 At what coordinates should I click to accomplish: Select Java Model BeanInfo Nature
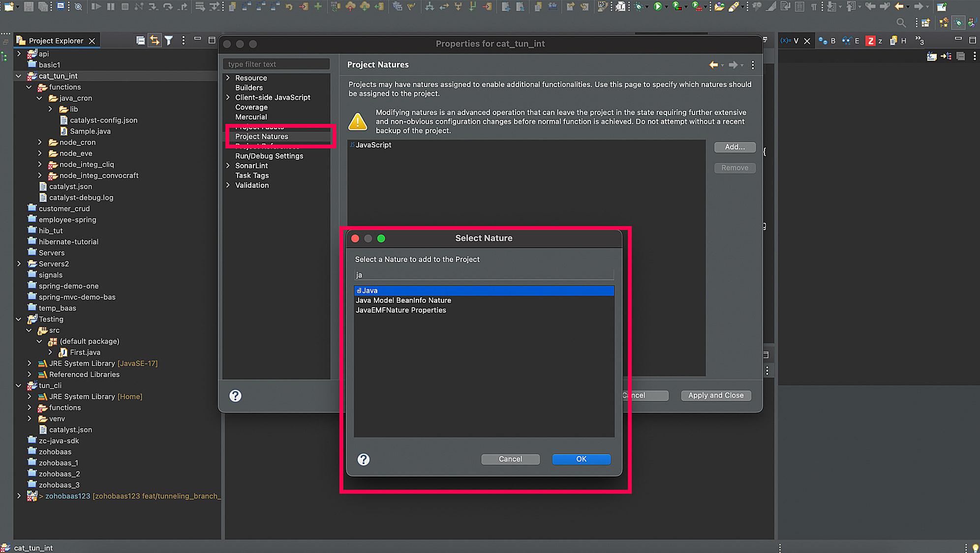coord(404,300)
